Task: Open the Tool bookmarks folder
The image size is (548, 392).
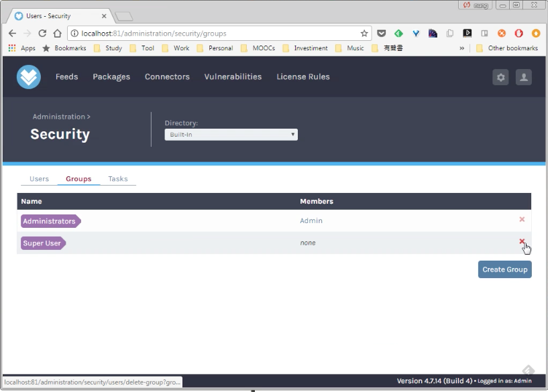Action: pos(142,48)
